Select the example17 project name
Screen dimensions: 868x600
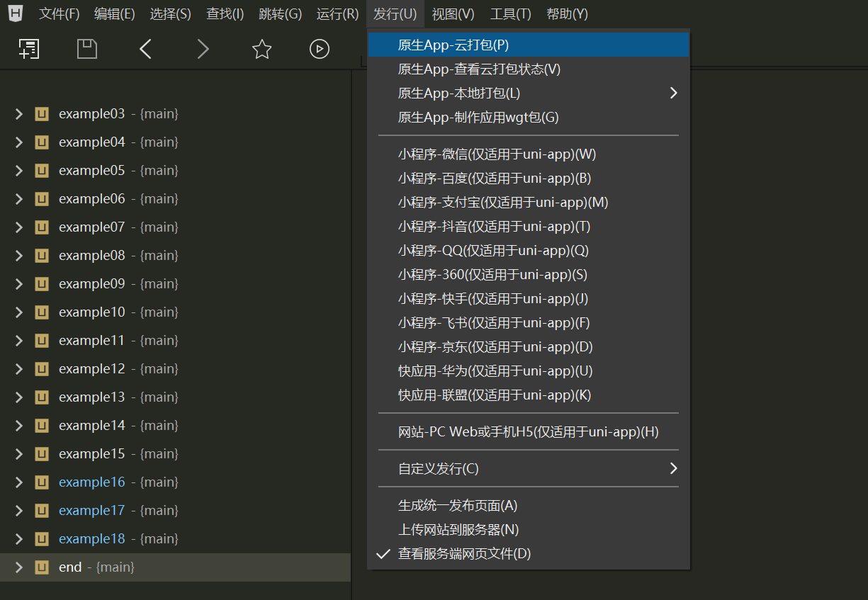pos(92,511)
